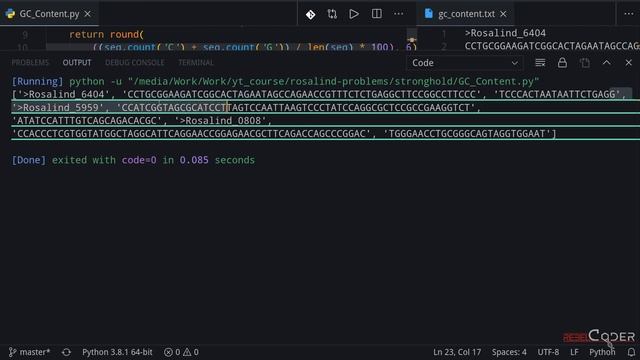Open the Code output channel dropdown
The height and width of the screenshot is (360, 640).
tap(464, 63)
